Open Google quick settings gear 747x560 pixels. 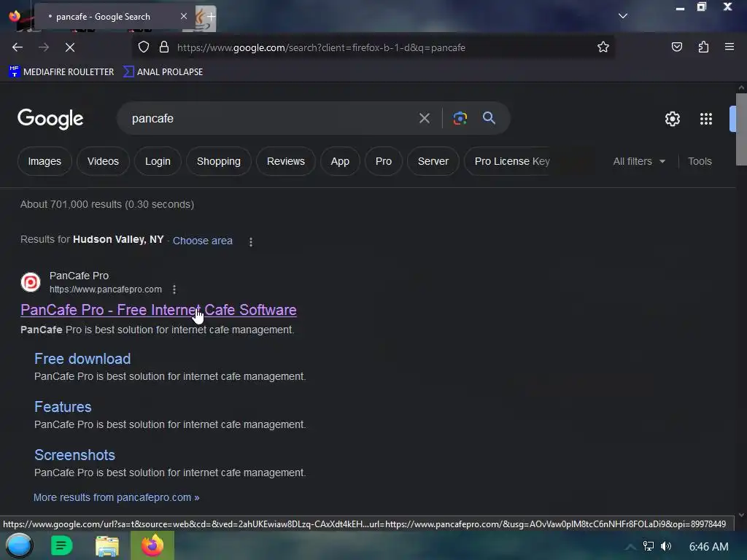click(x=672, y=119)
